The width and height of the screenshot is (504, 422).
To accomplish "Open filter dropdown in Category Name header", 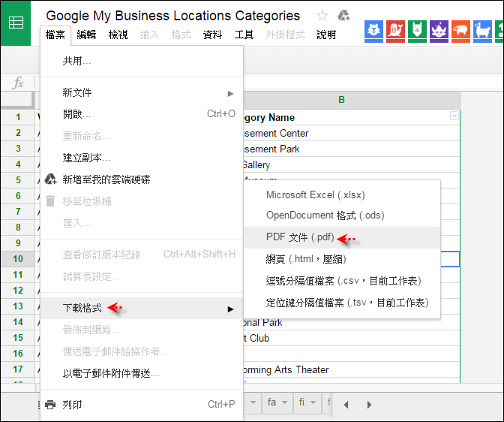I will [454, 116].
